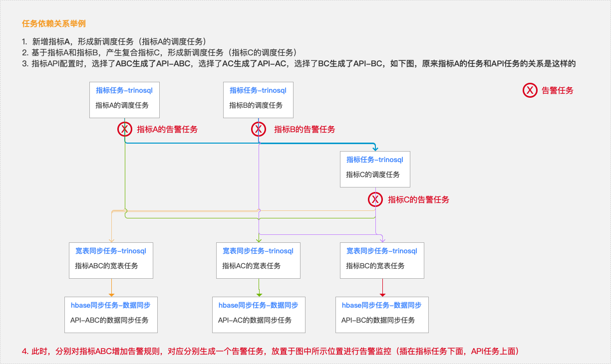
Task: Select the 指标AC的宽表任务 text
Action: tap(252, 266)
